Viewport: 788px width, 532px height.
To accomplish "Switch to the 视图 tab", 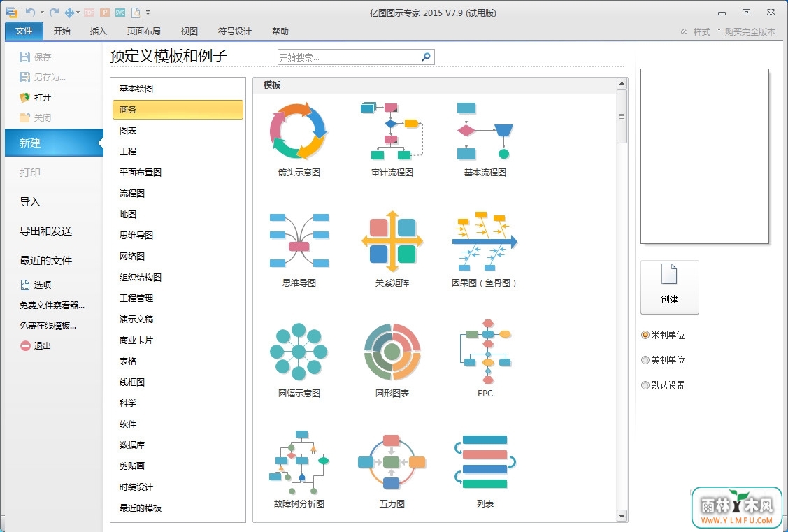I will tap(189, 31).
